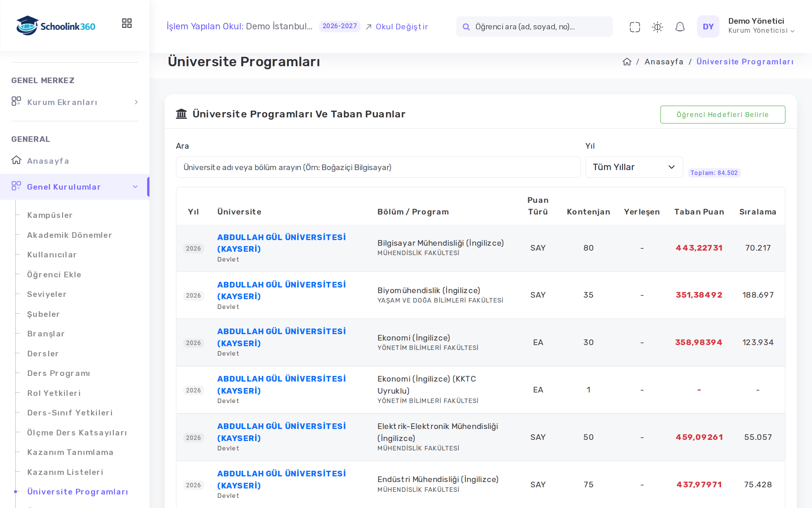Expand Kurum Ekranları chevron
This screenshot has height=508, width=812.
point(136,102)
